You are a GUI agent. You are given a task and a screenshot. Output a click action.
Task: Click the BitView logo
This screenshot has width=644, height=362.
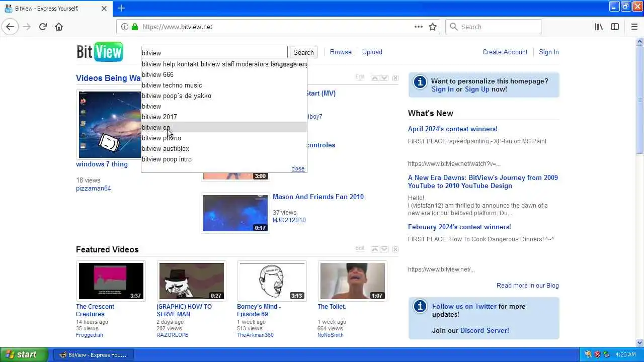[x=100, y=52]
